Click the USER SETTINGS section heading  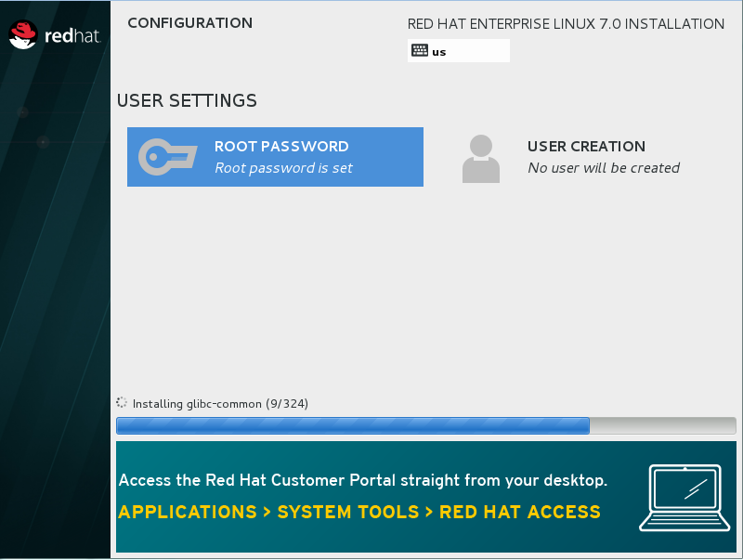point(187,100)
